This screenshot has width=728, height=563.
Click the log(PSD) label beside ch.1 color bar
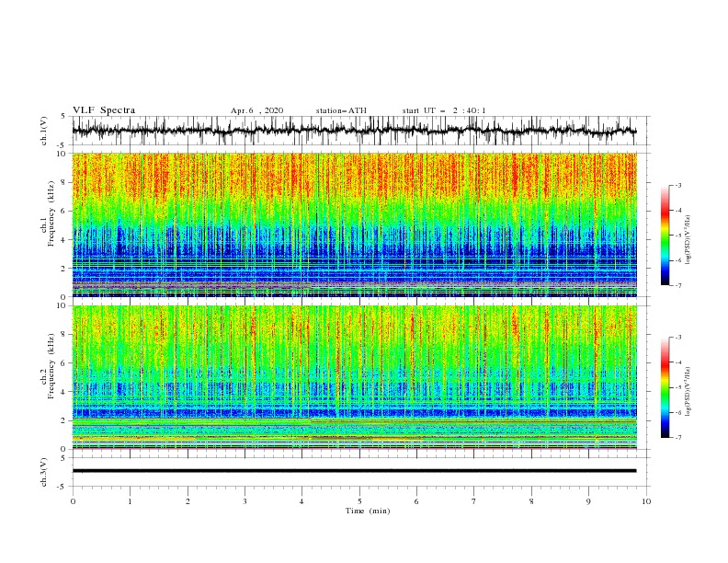pos(688,240)
